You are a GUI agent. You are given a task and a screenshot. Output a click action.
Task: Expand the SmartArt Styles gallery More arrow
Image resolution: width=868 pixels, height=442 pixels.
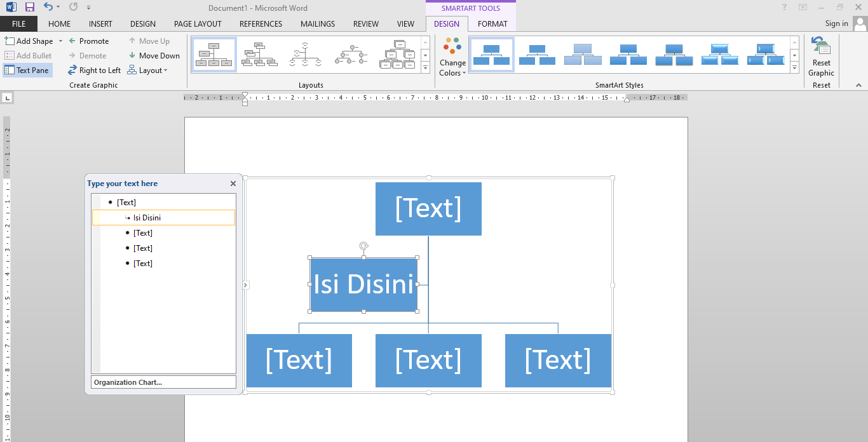[x=794, y=67]
